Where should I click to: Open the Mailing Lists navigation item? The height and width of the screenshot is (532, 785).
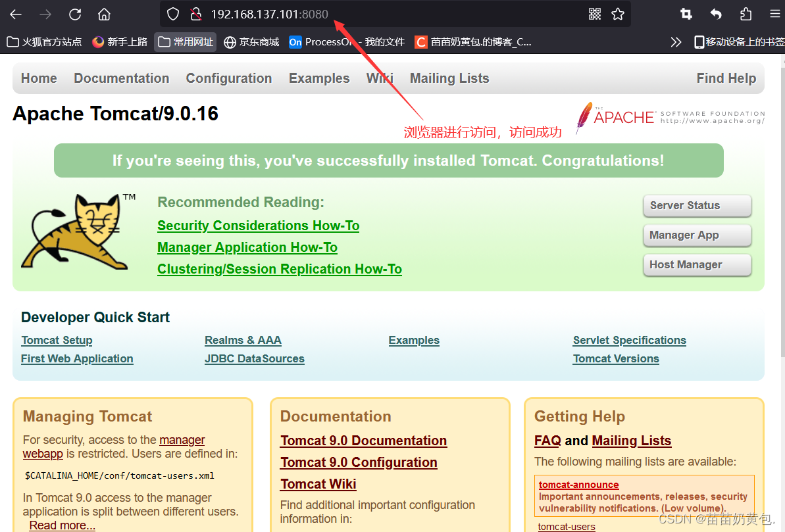point(449,78)
